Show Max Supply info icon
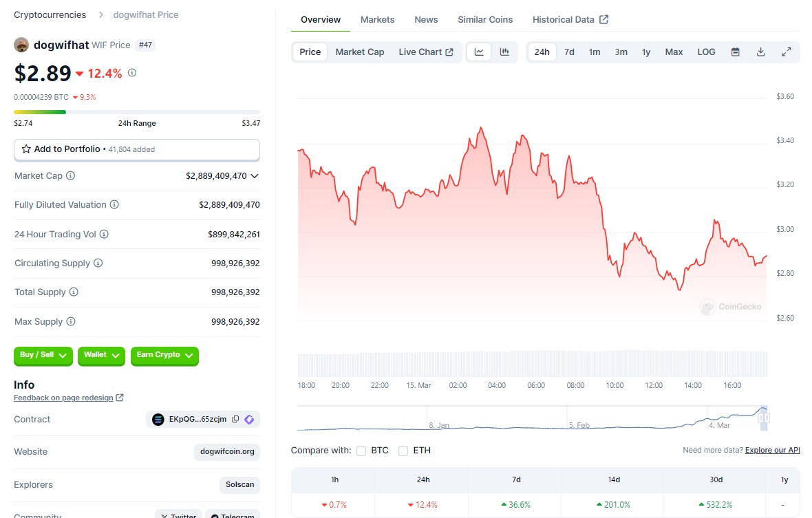The height and width of the screenshot is (518, 812). tap(71, 321)
